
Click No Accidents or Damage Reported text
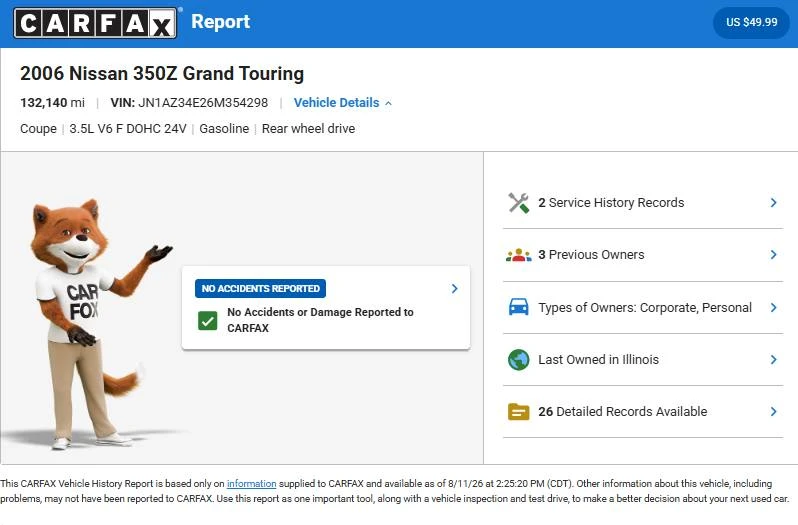(x=320, y=320)
